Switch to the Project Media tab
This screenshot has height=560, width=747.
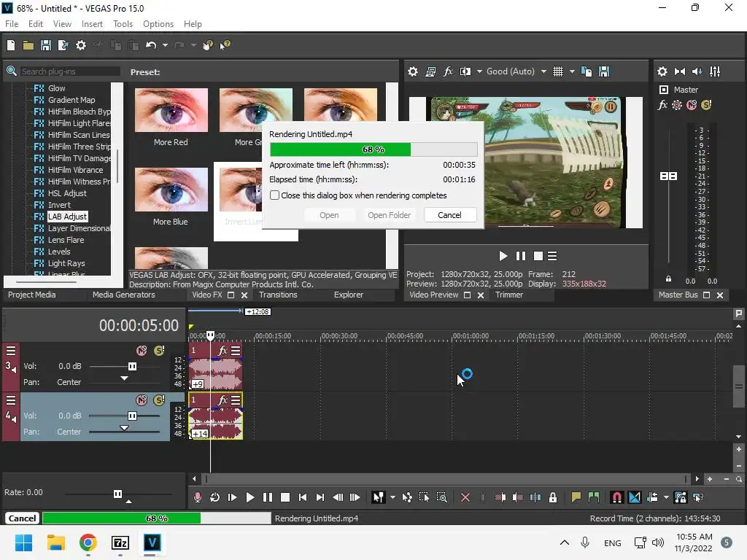click(32, 295)
